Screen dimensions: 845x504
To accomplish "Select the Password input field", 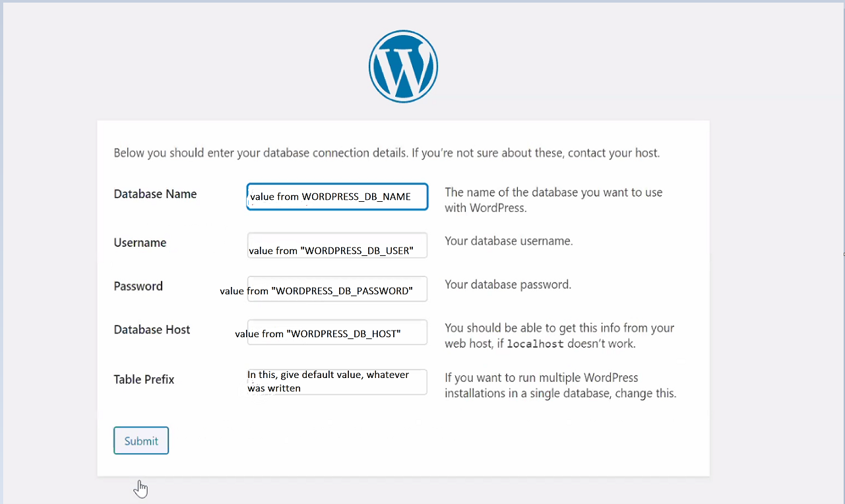I will (x=337, y=289).
